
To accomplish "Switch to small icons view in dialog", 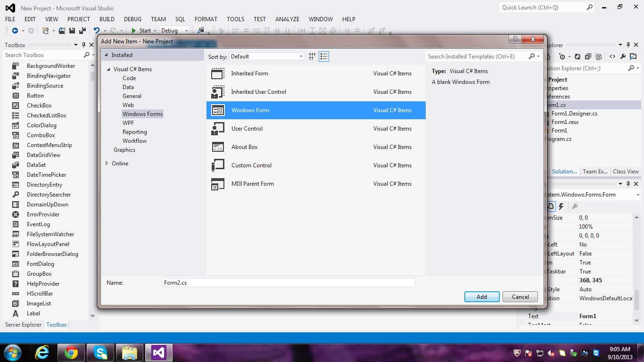I will [x=312, y=57].
